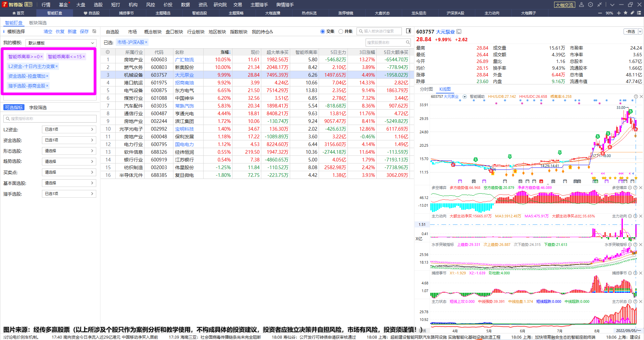Expand the 买卖点 dropdown
644x340 pixels.
pos(69,172)
